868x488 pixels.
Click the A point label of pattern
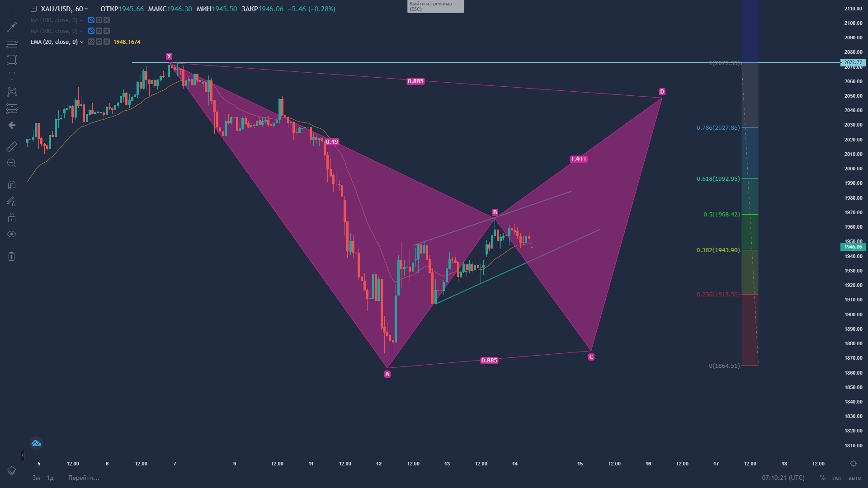(387, 374)
